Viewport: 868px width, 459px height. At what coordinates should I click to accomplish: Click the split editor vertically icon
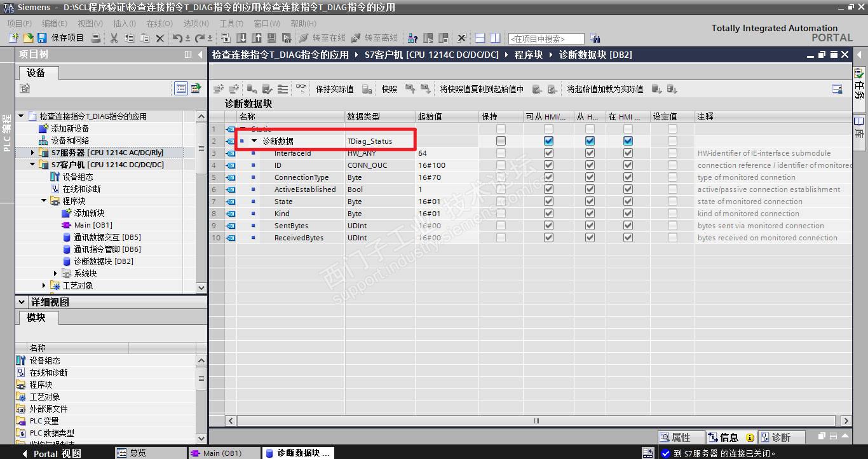pyautogui.click(x=496, y=38)
